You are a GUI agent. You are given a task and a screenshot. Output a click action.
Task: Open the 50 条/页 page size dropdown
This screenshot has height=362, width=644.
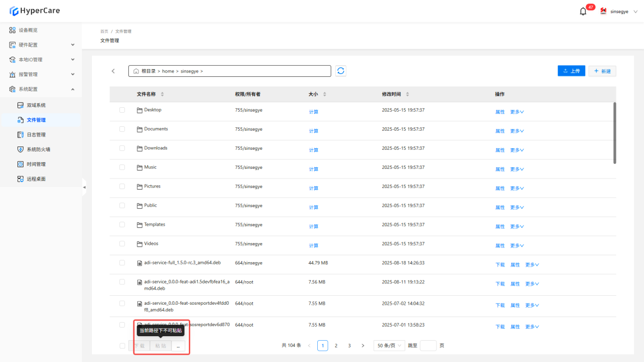[390, 346]
